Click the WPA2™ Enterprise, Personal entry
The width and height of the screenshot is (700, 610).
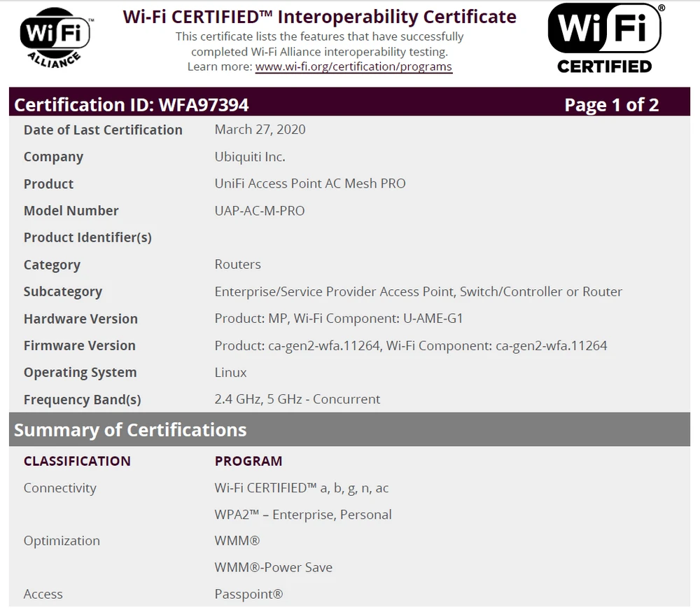pyautogui.click(x=302, y=514)
